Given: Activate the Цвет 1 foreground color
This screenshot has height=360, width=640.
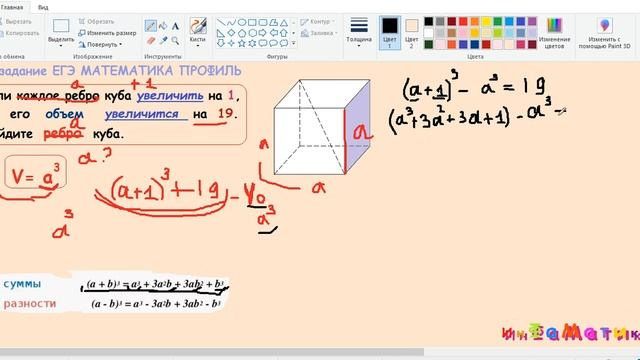Looking at the screenshot, I should pos(390,33).
